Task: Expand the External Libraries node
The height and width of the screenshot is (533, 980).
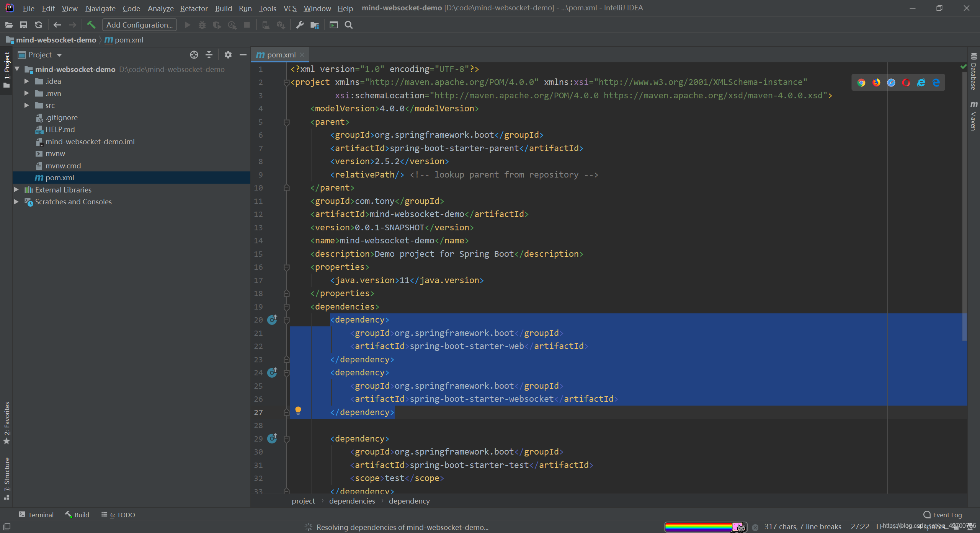Action: coord(16,190)
